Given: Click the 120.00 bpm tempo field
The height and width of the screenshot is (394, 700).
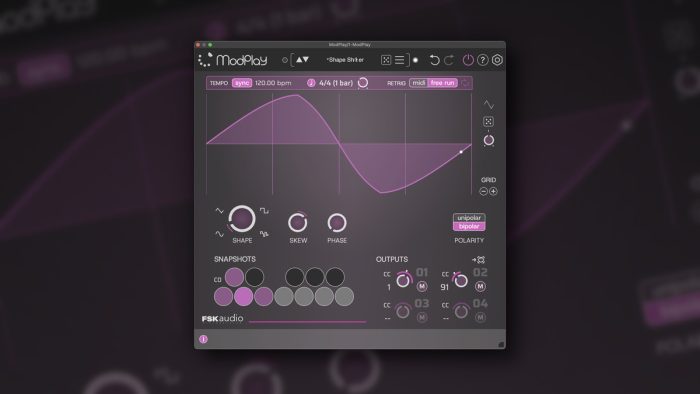Looking at the screenshot, I should (273, 83).
